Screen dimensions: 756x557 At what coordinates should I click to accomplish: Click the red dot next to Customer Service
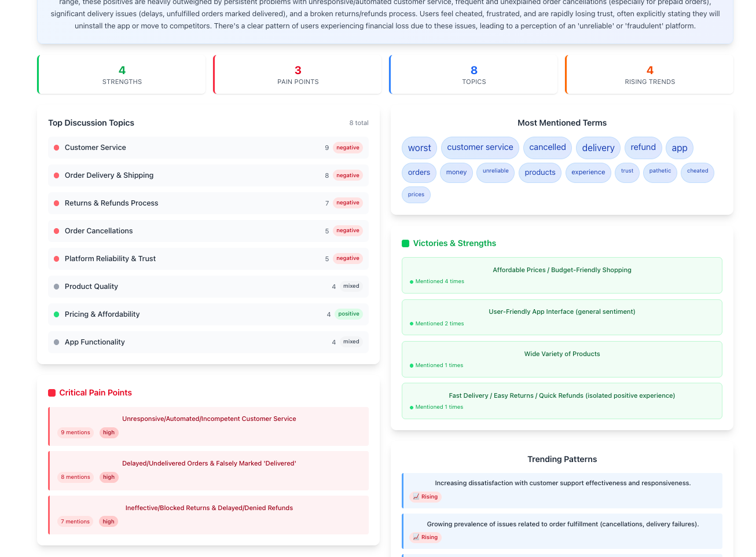56,148
